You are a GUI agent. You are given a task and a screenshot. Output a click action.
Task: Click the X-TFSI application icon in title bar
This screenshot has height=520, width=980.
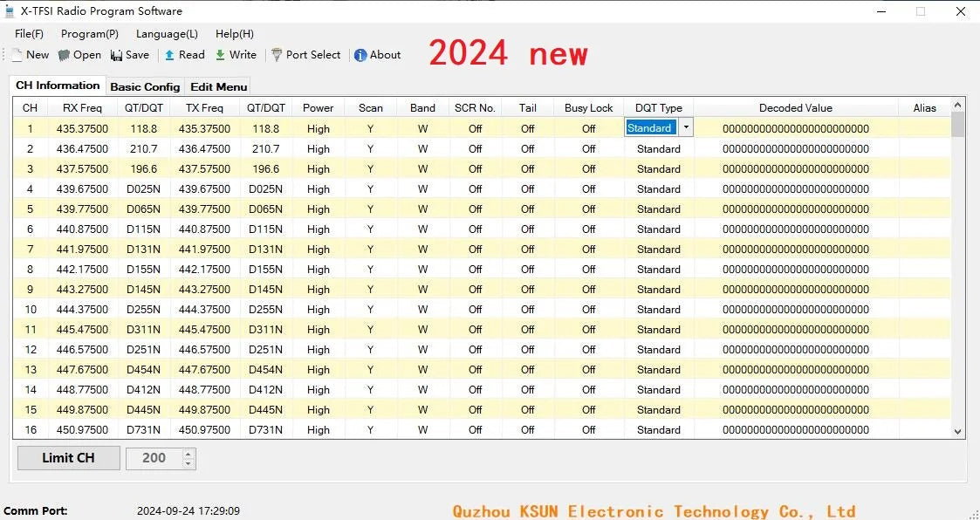tap(10, 11)
